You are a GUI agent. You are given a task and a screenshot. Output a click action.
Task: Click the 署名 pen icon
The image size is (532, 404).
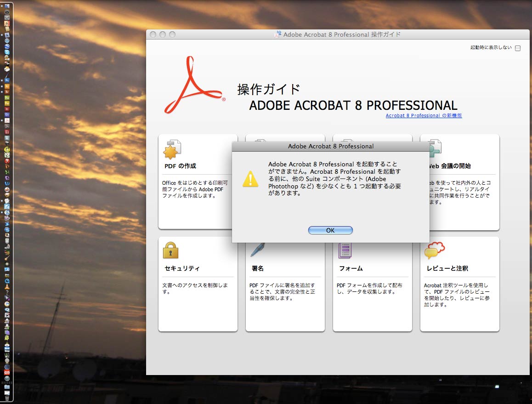258,250
